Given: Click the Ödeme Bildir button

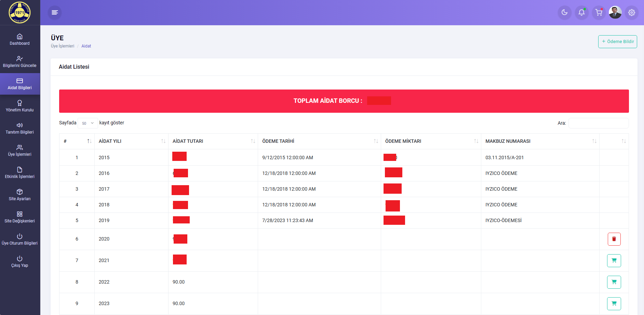Looking at the screenshot, I should pos(617,42).
